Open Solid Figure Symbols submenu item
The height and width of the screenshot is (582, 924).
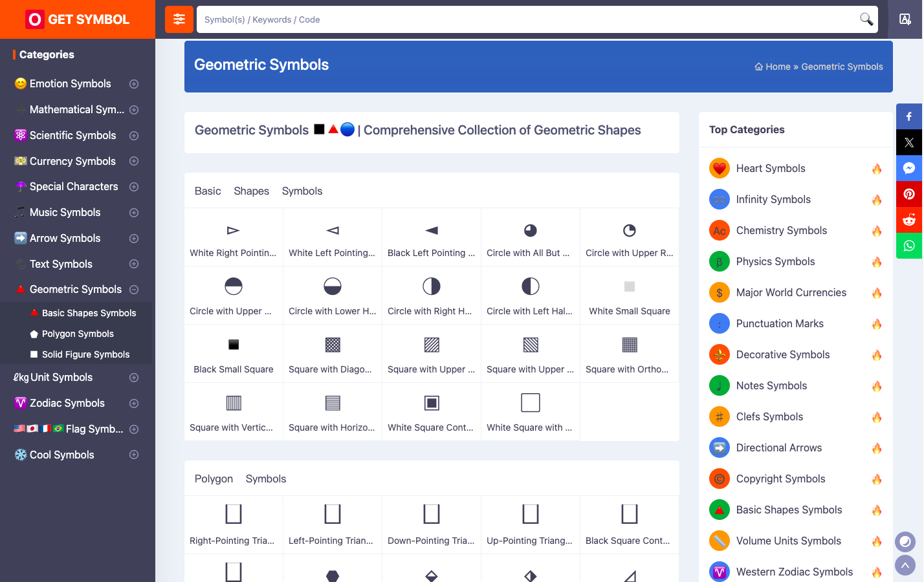click(x=85, y=354)
